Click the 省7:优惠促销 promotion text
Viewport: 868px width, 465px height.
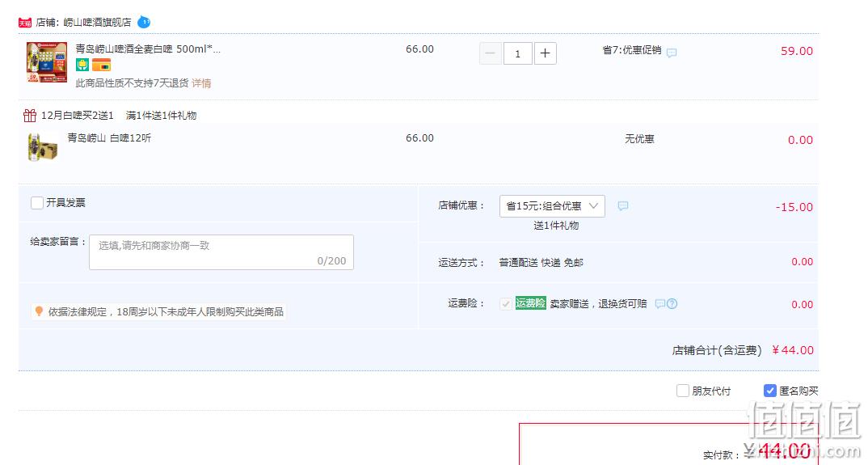click(632, 50)
